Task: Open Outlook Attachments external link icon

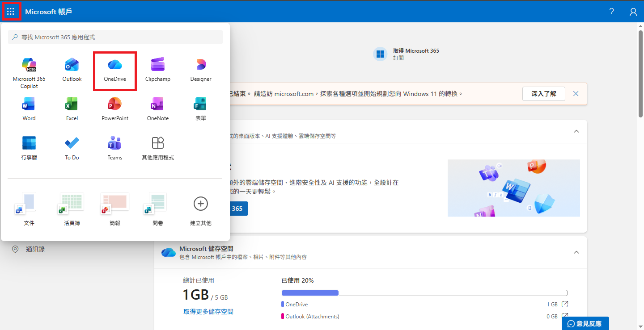Action: coord(565,316)
